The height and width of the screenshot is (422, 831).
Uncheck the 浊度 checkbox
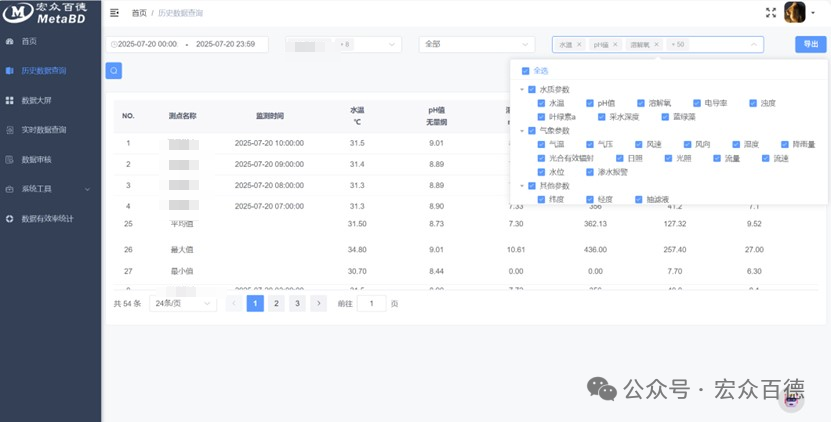pyautogui.click(x=753, y=103)
